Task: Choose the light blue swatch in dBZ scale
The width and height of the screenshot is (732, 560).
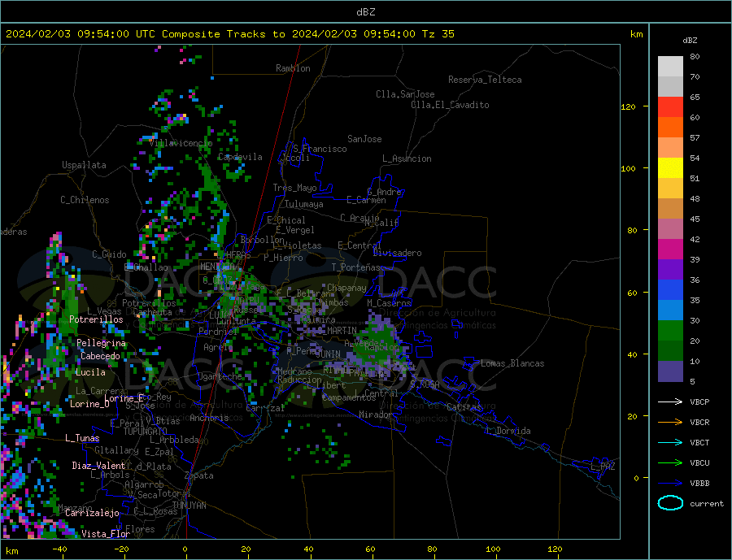Action: (670, 310)
